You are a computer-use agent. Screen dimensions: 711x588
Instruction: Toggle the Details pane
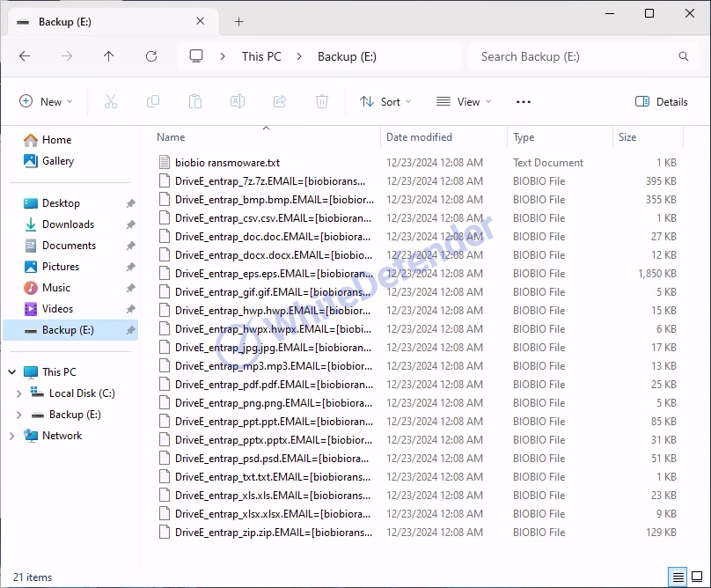pos(661,101)
